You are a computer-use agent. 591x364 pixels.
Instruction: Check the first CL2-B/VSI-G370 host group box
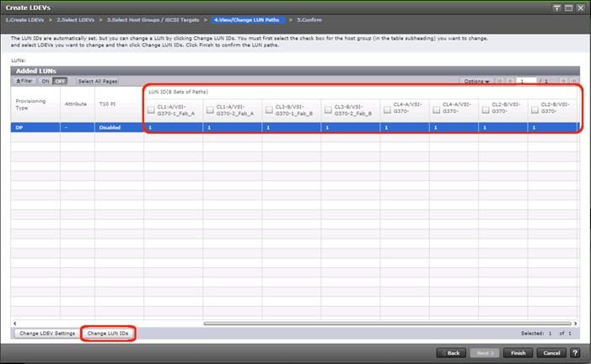click(x=486, y=110)
